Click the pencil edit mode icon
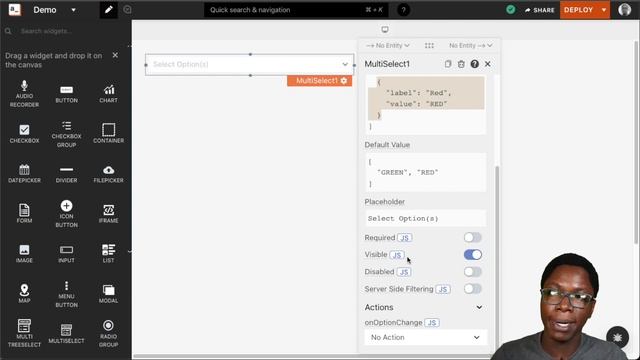This screenshot has width=640, height=360. point(109,10)
